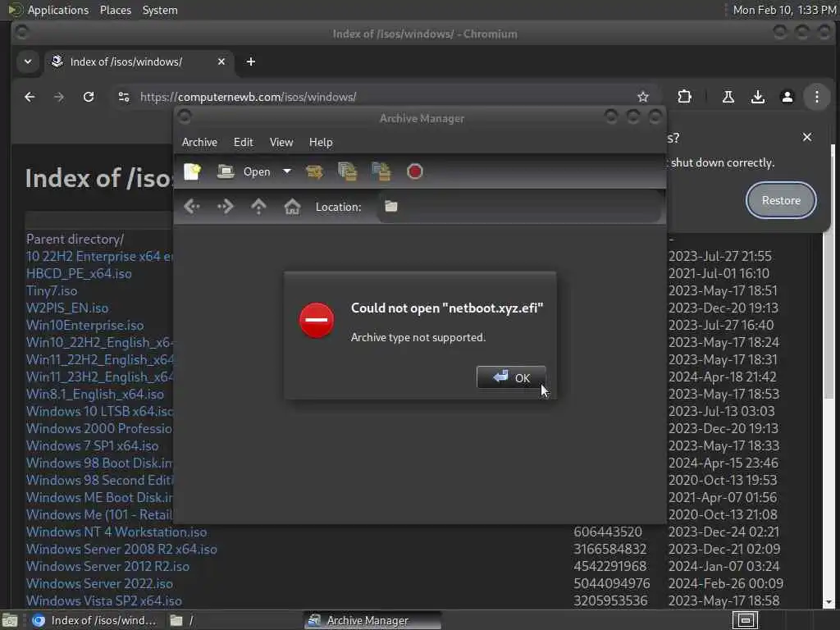The width and height of the screenshot is (840, 630).
Task: Bookmark this page with star icon
Action: (x=643, y=97)
